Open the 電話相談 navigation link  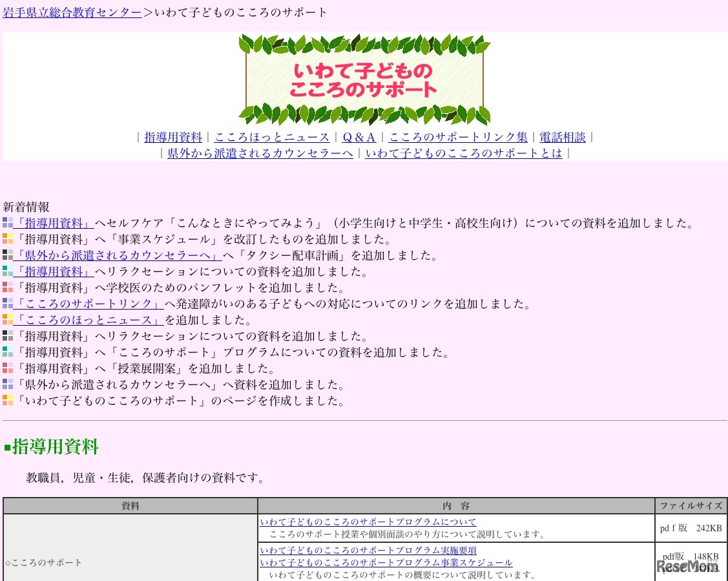coord(562,137)
